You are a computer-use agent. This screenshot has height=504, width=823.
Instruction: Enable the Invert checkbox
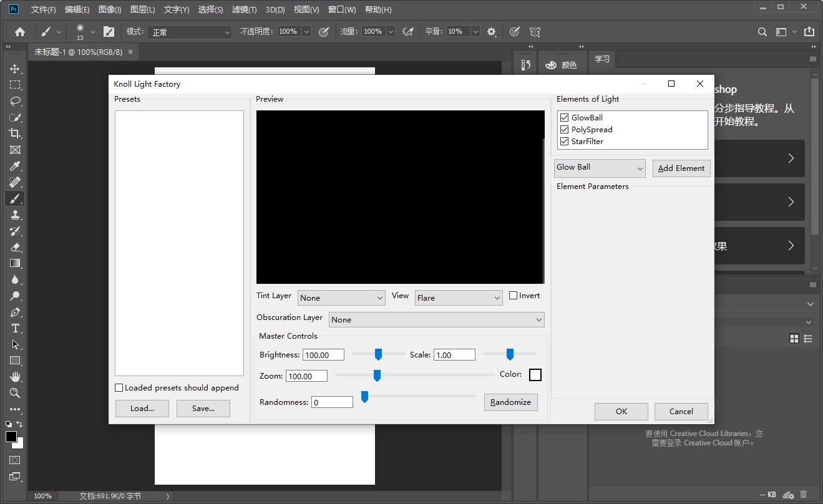(x=514, y=296)
